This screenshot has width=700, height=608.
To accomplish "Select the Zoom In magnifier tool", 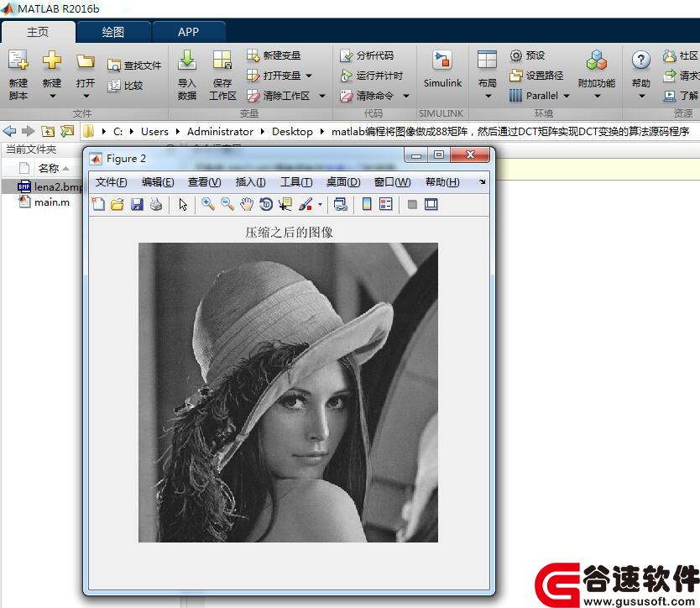I will (208, 205).
